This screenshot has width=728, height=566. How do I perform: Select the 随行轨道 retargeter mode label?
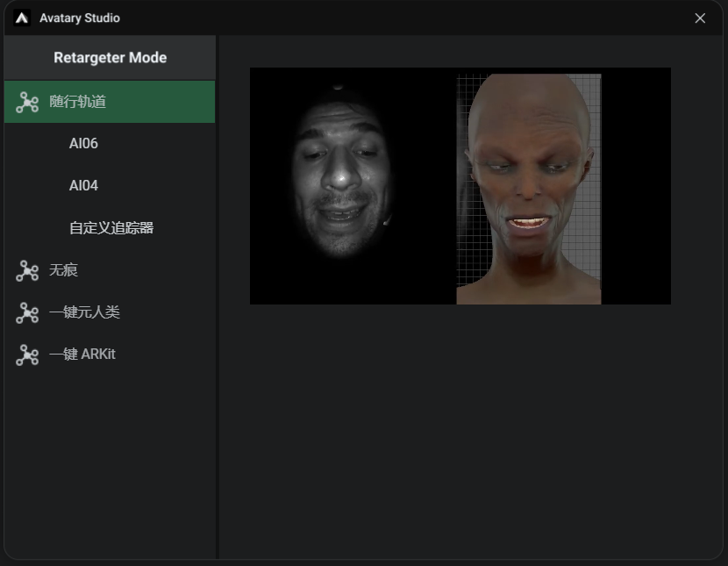(77, 102)
